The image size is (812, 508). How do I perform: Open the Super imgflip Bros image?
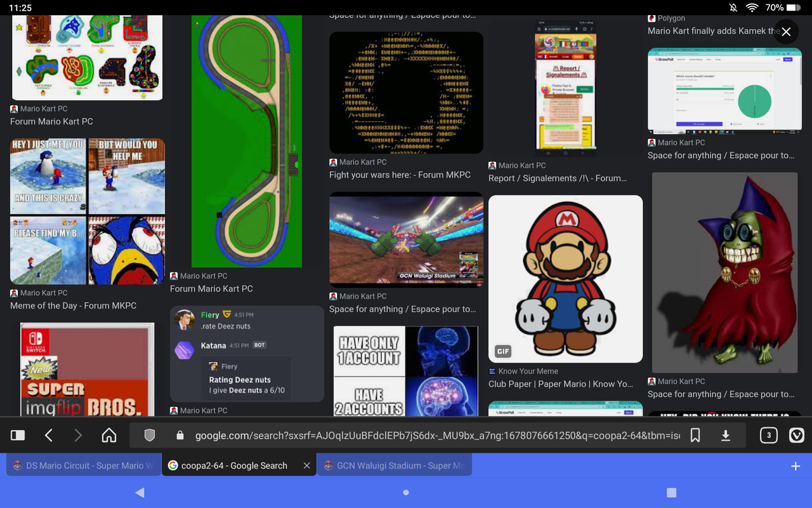tap(88, 370)
